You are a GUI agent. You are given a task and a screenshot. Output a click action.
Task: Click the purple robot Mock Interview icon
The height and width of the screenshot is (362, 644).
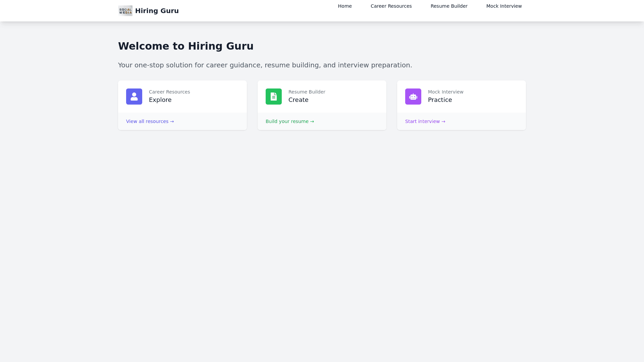[413, 97]
